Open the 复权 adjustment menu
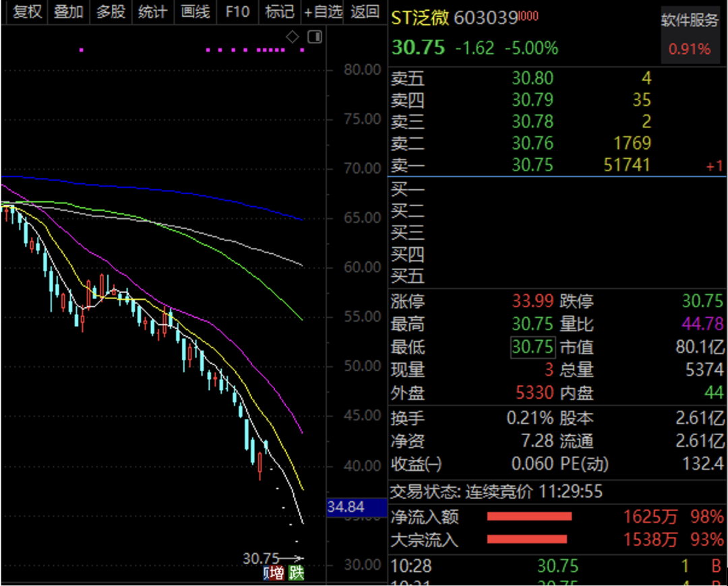Screen dimensions: 728x586 27,12
